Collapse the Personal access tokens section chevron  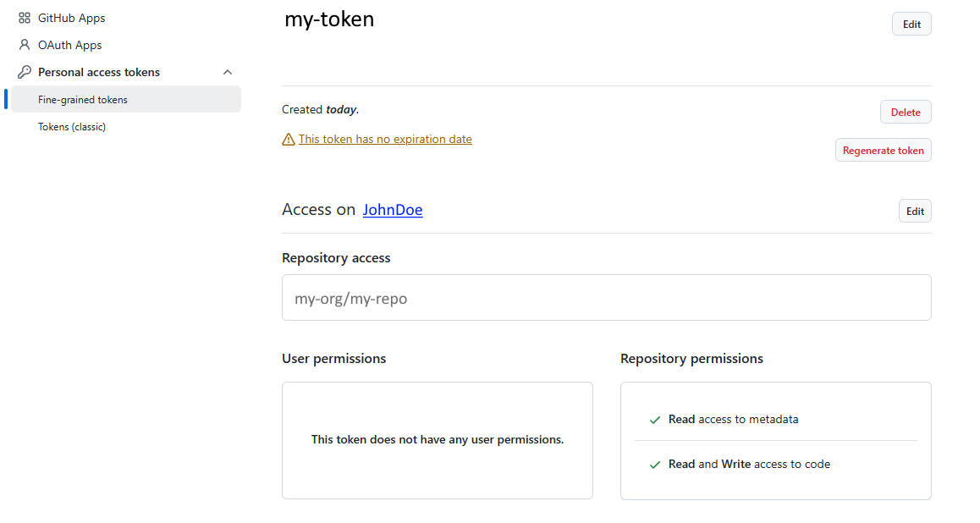[x=228, y=72]
